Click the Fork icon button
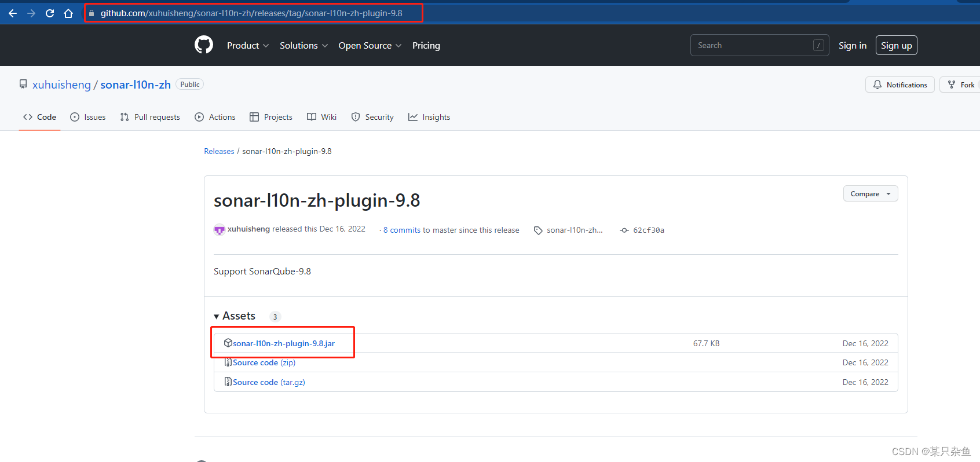 point(952,85)
